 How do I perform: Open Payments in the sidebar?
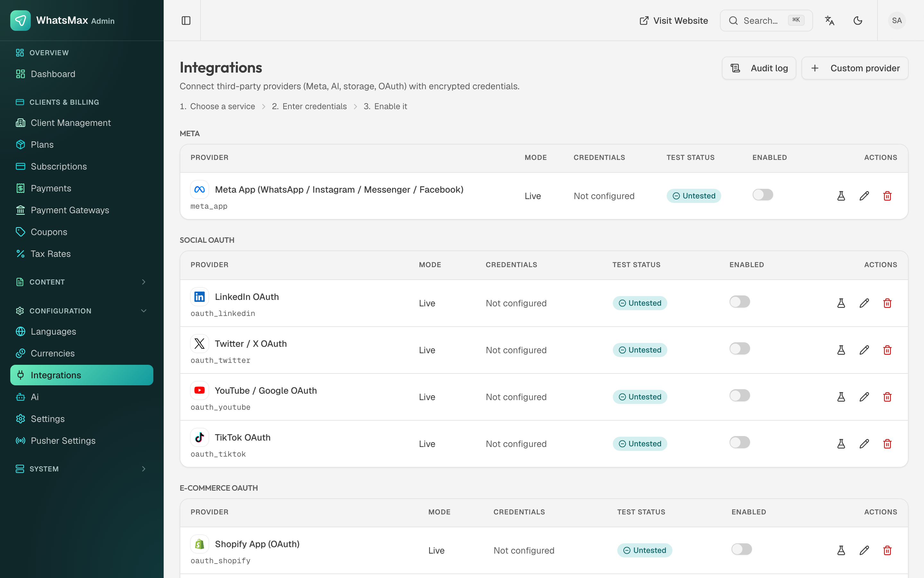pos(82,188)
